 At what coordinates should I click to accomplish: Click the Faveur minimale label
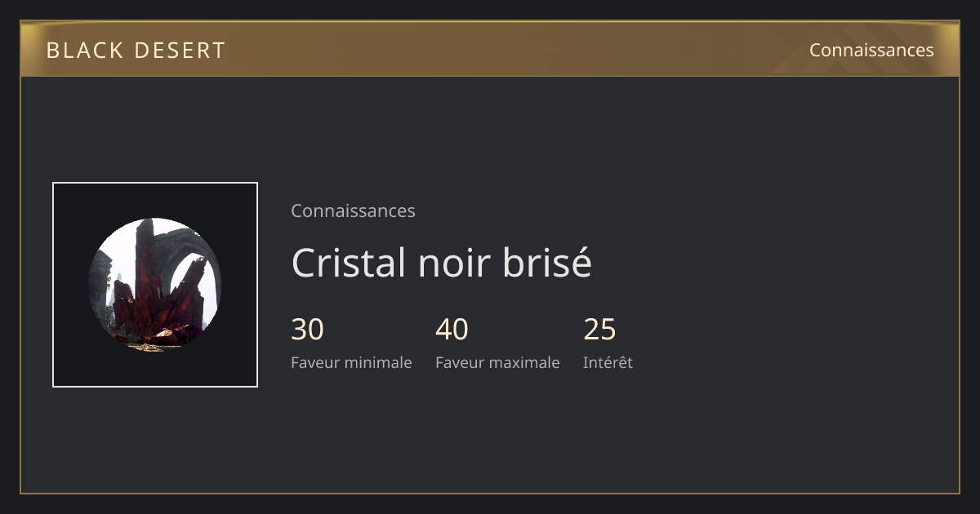point(351,362)
